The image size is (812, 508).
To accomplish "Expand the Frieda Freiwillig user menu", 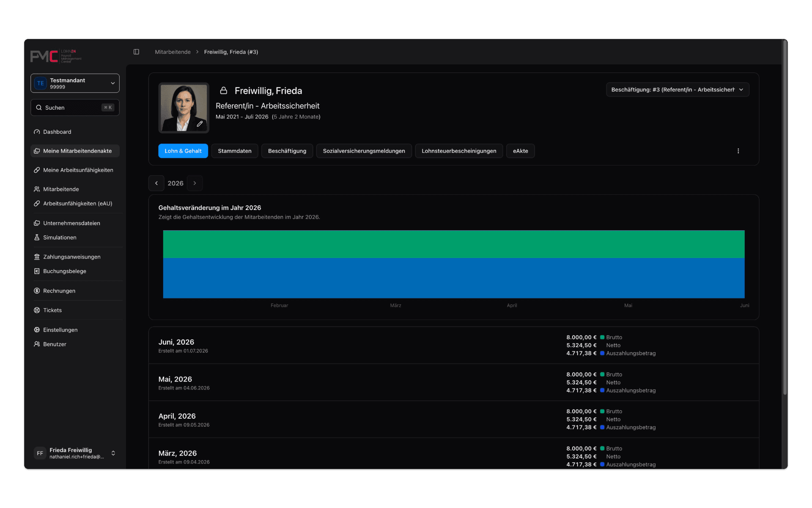I will [x=75, y=453].
